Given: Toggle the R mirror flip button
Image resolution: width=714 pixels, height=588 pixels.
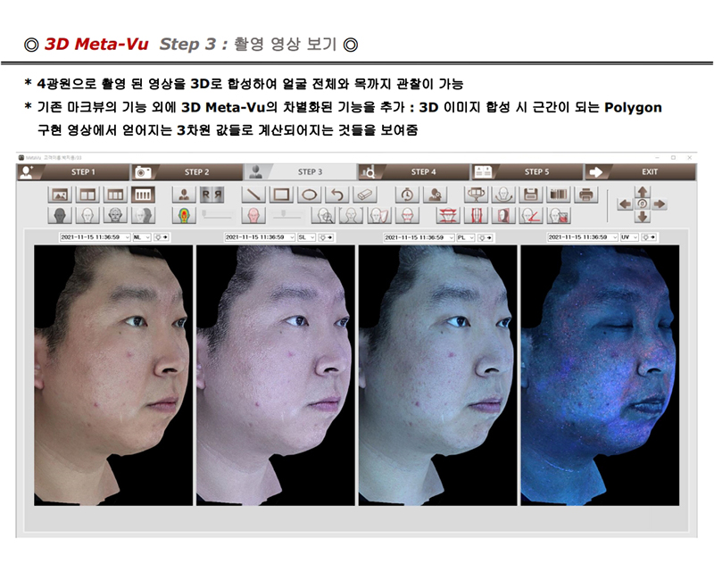Looking at the screenshot, I should click(212, 194).
